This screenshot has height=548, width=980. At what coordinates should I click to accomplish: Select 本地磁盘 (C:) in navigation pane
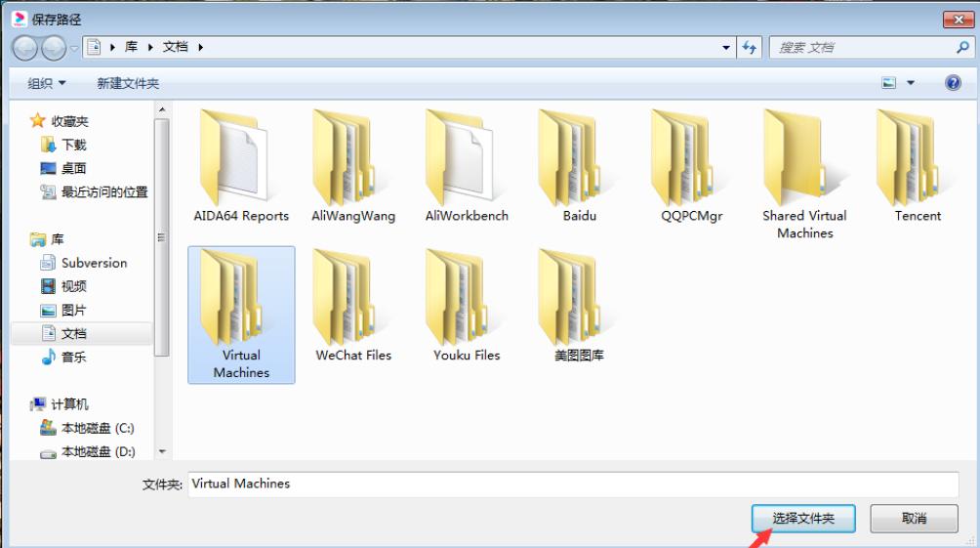(x=97, y=428)
